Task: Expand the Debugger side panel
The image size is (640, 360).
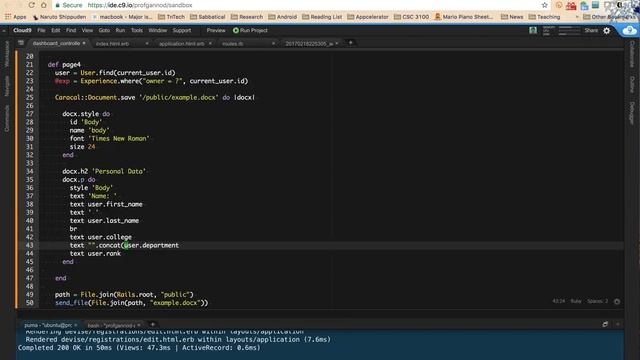Action: (632, 113)
